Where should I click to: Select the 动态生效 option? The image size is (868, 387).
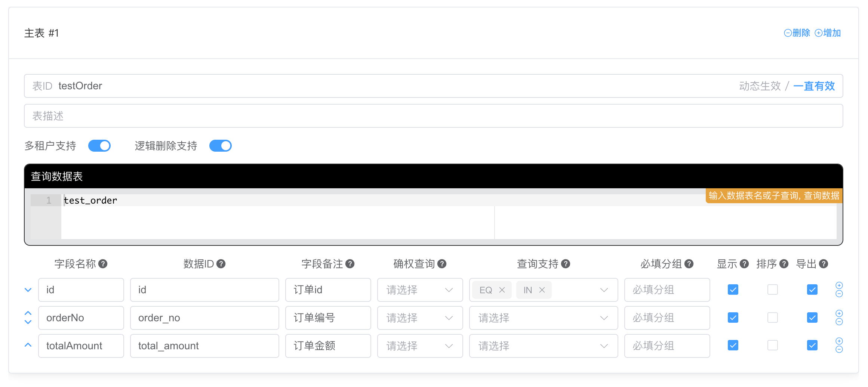[760, 86]
